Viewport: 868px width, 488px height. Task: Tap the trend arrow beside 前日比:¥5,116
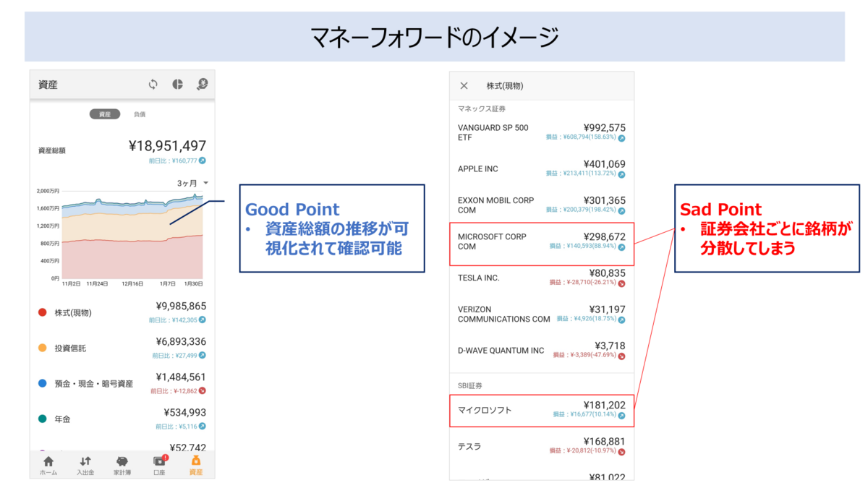point(203,426)
